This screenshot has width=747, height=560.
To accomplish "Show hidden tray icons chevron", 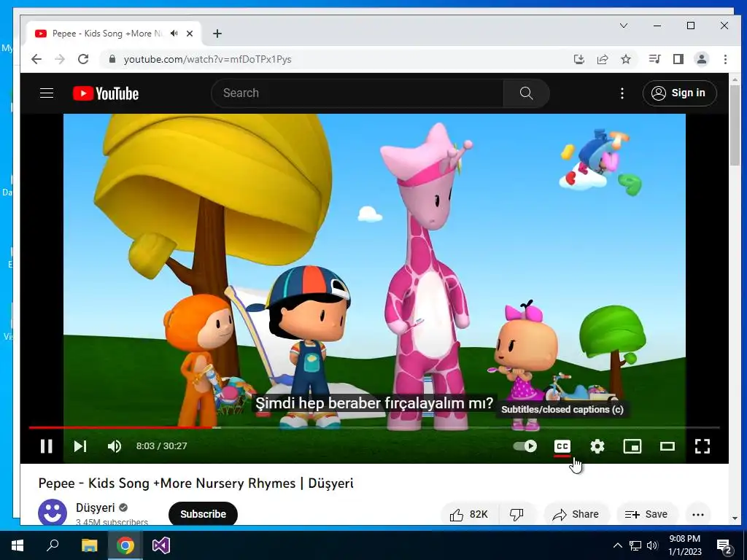I will click(x=617, y=545).
